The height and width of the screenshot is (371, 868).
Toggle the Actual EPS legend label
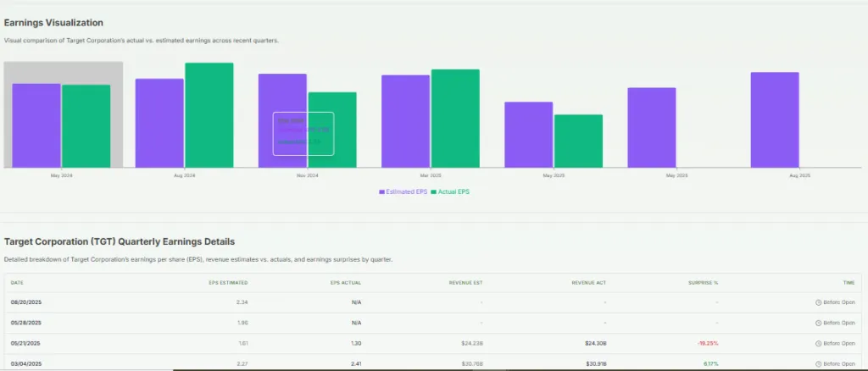click(x=453, y=192)
